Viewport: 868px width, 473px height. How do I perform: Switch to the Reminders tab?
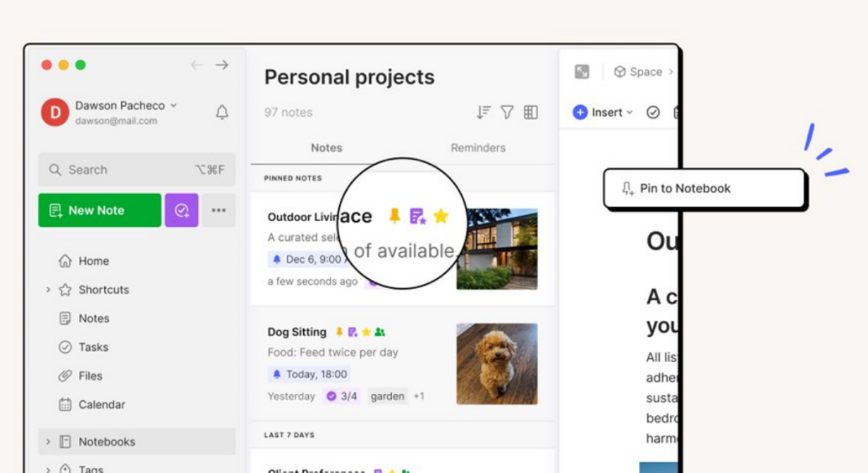tap(478, 148)
